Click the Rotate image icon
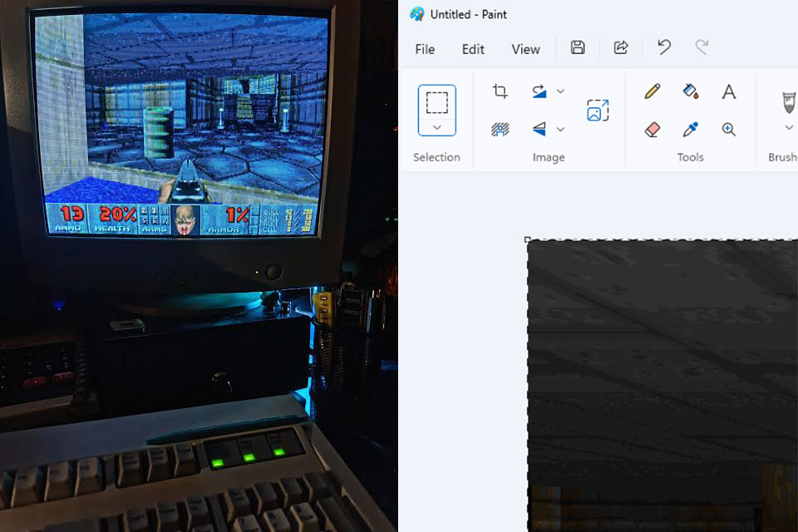 point(539,91)
